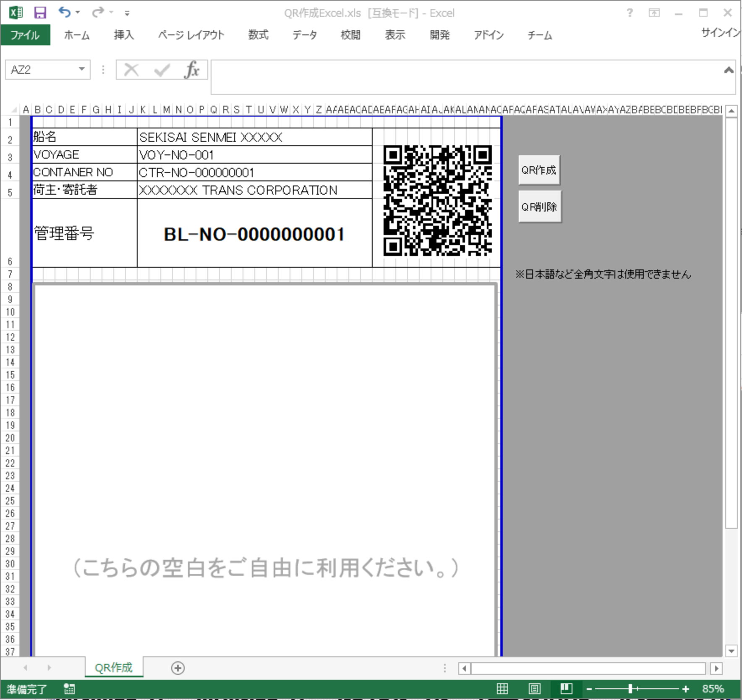Click previous sheet navigation arrow
This screenshot has height=700, width=742.
pos(26,668)
